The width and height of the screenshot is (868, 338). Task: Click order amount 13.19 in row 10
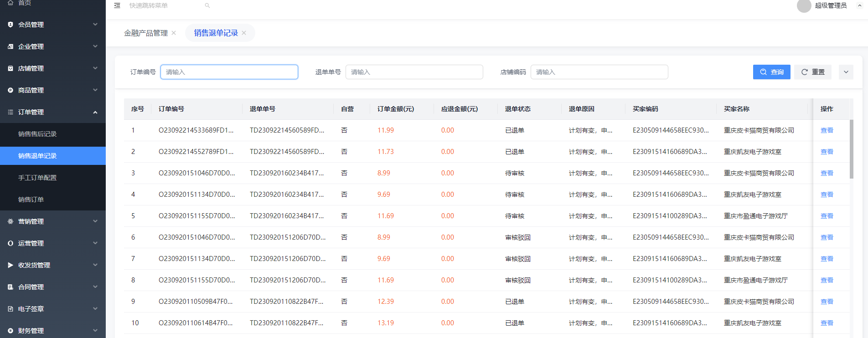coord(386,323)
